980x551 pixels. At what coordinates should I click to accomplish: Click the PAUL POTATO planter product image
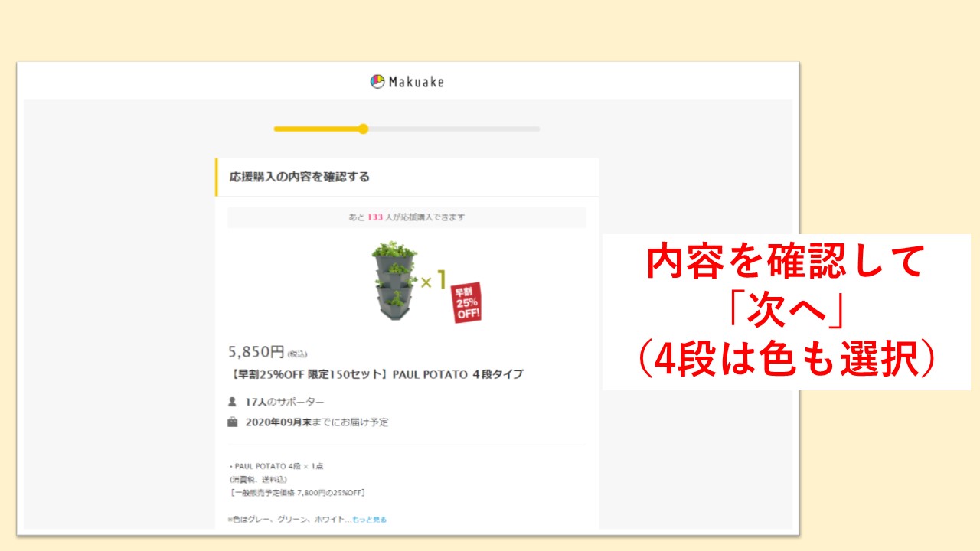[x=394, y=281]
